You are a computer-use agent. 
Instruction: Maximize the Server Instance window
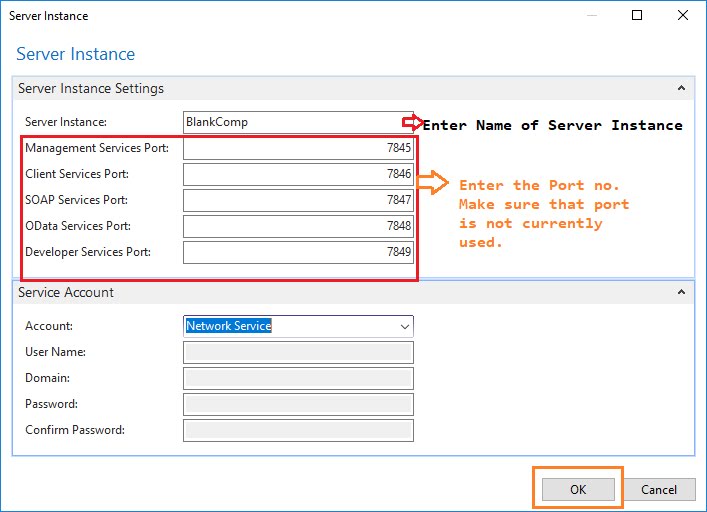click(x=637, y=15)
